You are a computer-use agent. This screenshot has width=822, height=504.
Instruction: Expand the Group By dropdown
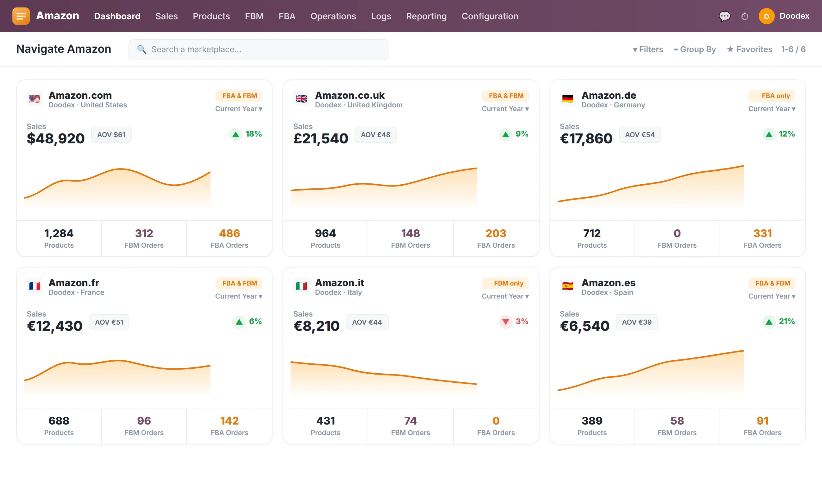694,49
